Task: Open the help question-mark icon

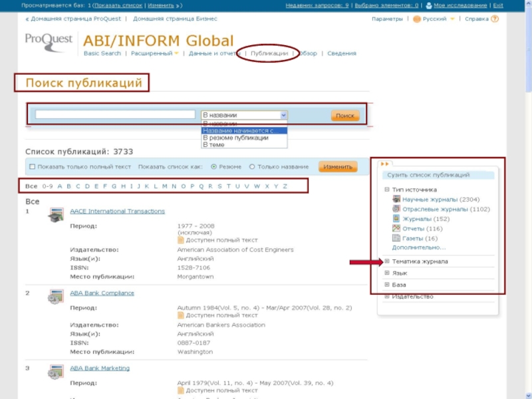Action: pos(495,19)
